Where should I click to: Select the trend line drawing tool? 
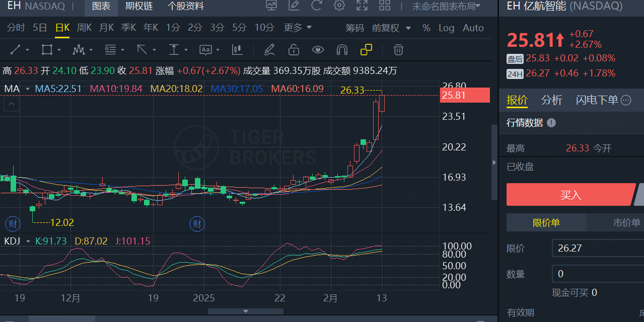[x=16, y=50]
